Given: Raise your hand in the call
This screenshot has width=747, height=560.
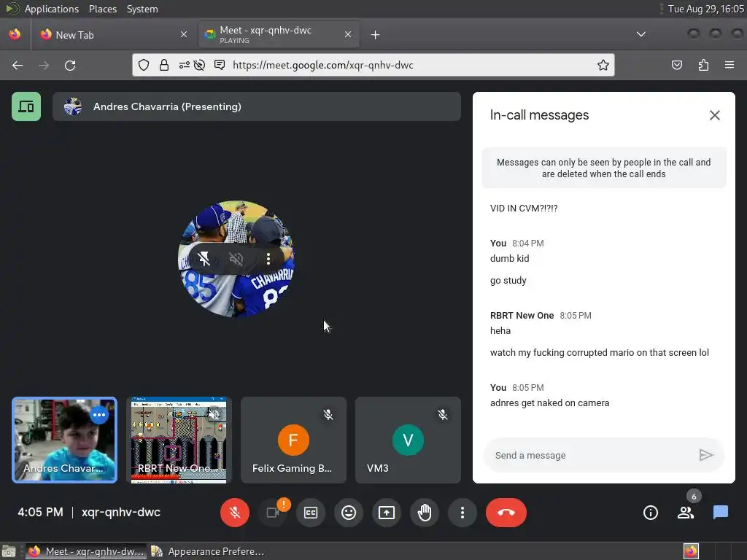Looking at the screenshot, I should point(425,513).
